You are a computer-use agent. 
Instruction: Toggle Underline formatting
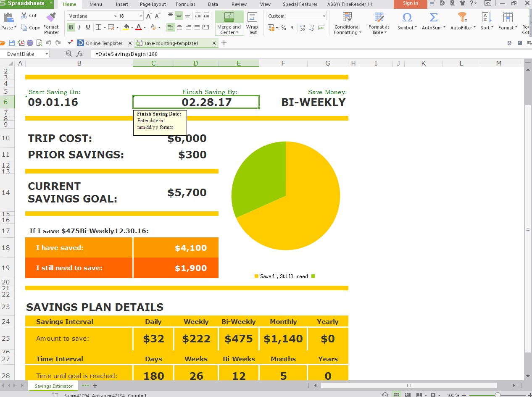pos(88,27)
